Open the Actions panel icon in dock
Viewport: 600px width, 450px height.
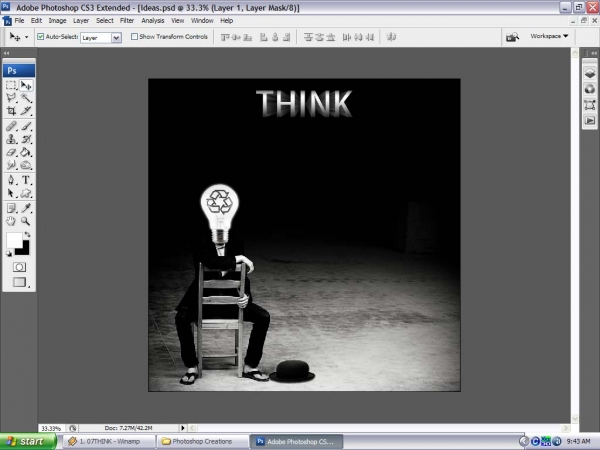click(590, 121)
